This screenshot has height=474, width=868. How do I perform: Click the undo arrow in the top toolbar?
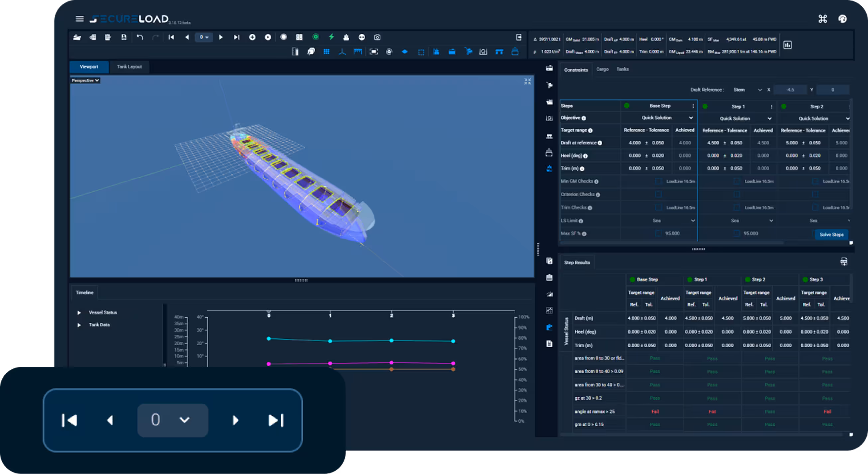click(140, 37)
